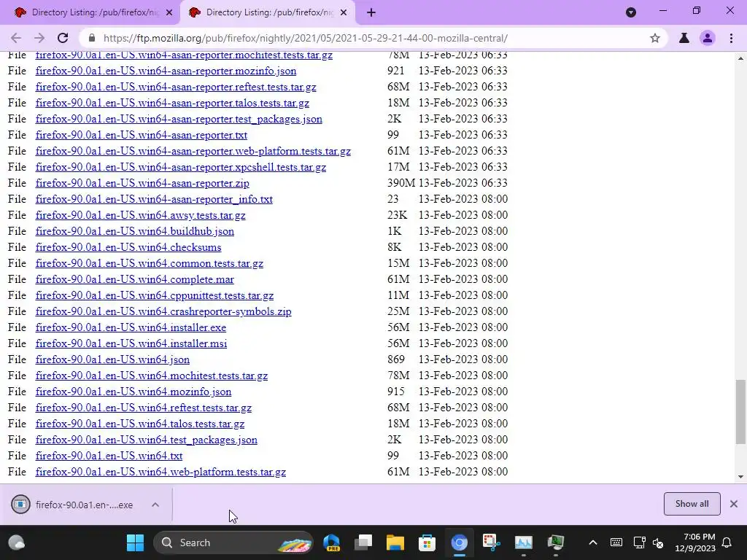The image size is (747, 560).
Task: Download win64.cppunittest.tests.tar.gz link
Action: pos(155,296)
